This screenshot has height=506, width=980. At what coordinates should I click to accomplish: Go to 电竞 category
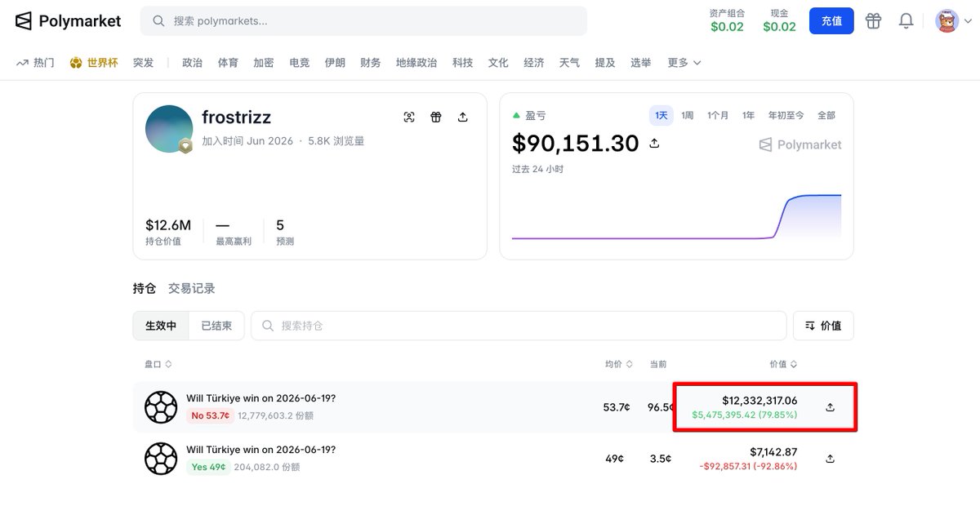(300, 63)
